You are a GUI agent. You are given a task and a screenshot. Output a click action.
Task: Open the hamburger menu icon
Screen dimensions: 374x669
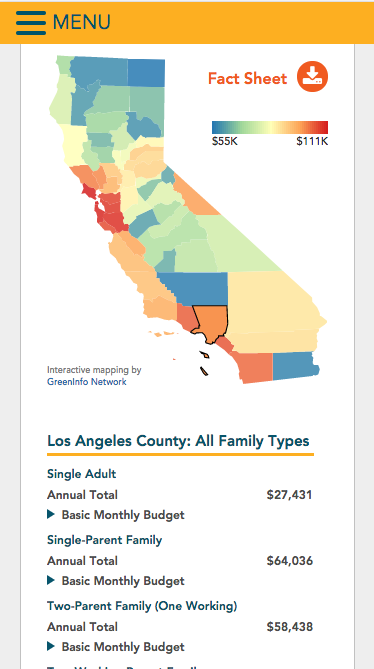coord(31,23)
